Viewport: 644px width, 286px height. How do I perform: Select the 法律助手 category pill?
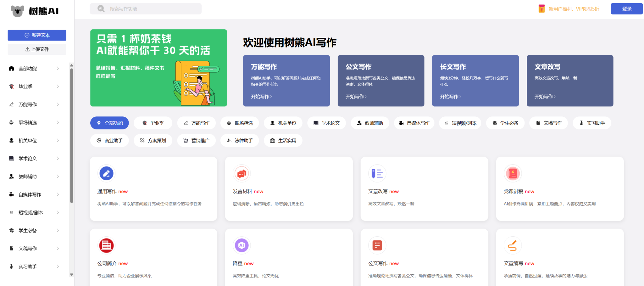(240, 141)
